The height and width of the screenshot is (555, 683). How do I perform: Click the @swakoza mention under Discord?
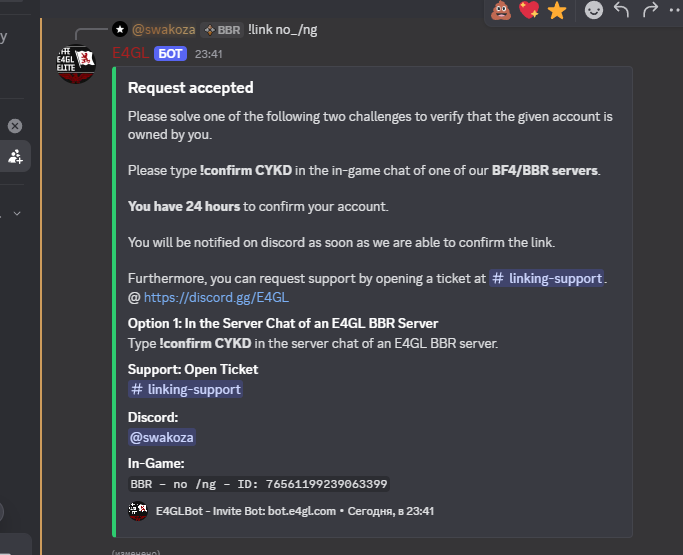(x=161, y=437)
